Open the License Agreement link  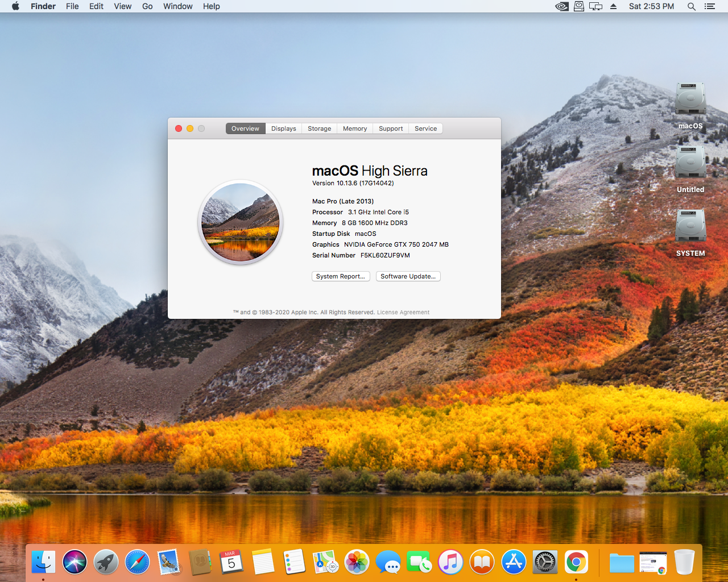[403, 312]
